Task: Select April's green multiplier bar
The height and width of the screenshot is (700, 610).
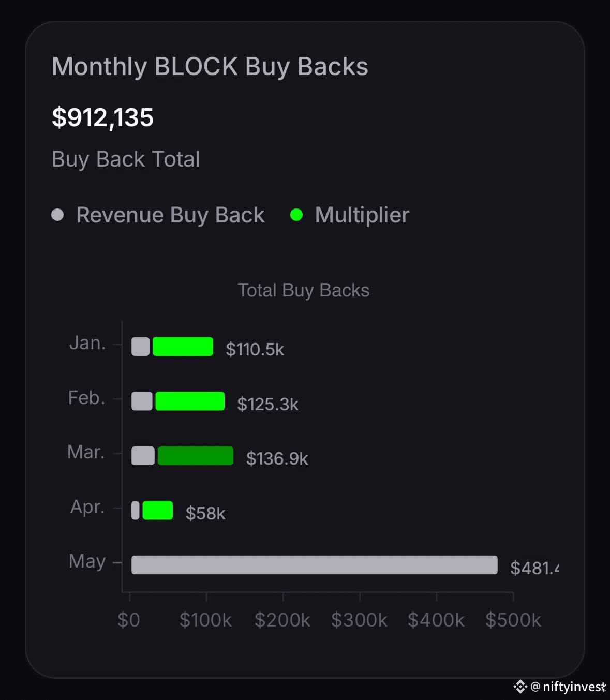Action: point(157,510)
